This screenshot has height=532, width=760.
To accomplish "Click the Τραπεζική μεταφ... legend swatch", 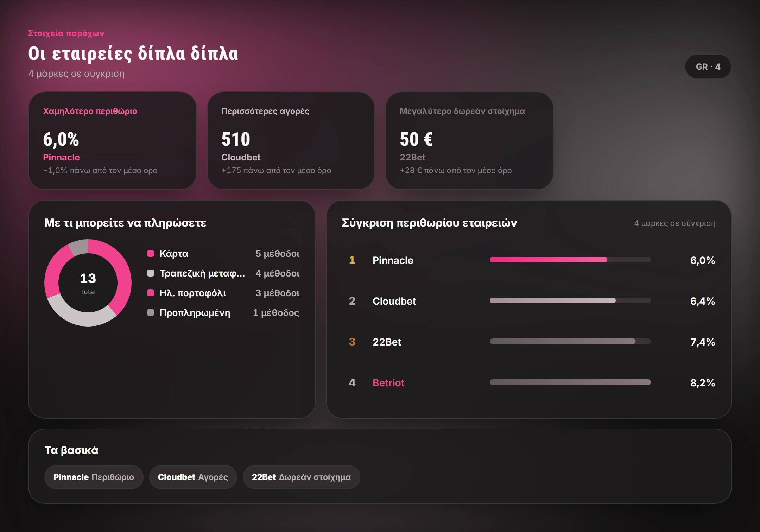I will (x=151, y=273).
